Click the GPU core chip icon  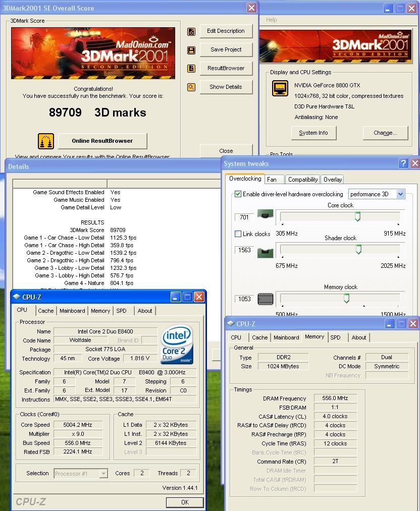pyautogui.click(x=265, y=214)
